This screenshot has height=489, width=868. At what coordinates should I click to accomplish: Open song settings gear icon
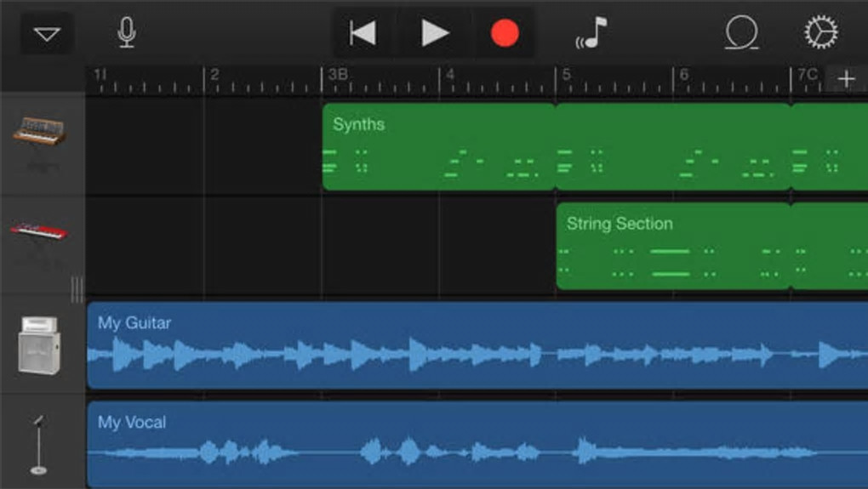click(x=821, y=31)
